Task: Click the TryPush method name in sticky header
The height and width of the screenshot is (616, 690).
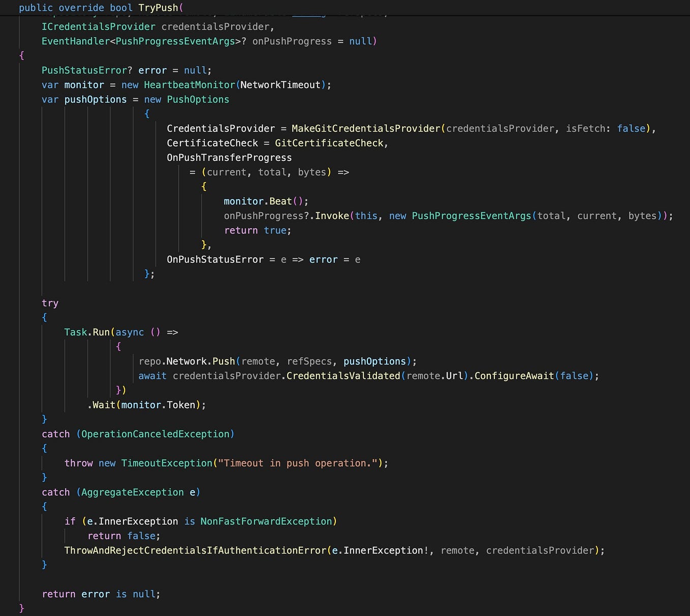Action: tap(158, 8)
